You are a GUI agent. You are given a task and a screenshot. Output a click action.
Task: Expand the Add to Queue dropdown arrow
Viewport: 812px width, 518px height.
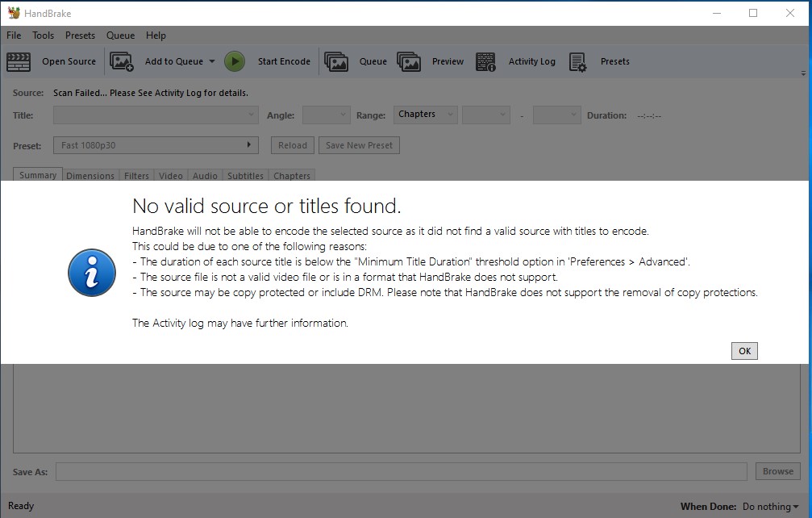212,62
